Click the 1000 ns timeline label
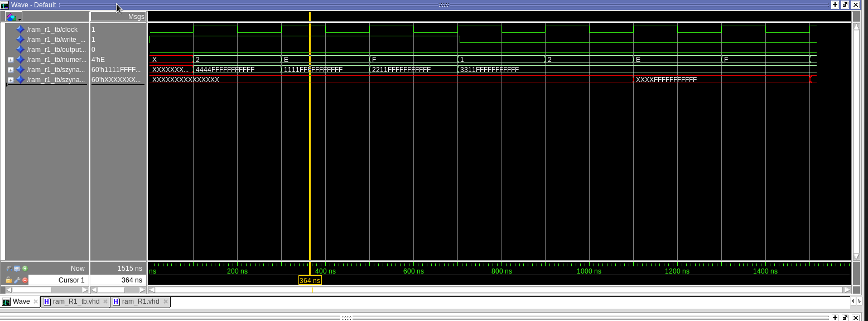 coord(589,271)
